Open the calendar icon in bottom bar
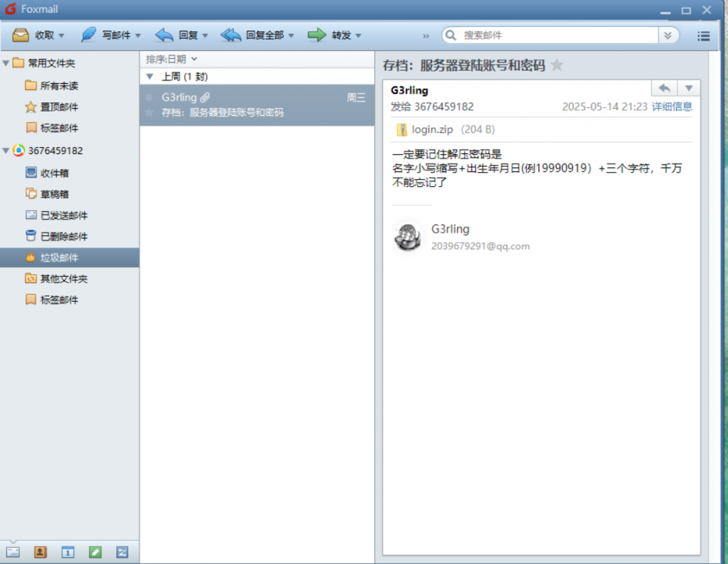This screenshot has height=564, width=728. (x=68, y=551)
